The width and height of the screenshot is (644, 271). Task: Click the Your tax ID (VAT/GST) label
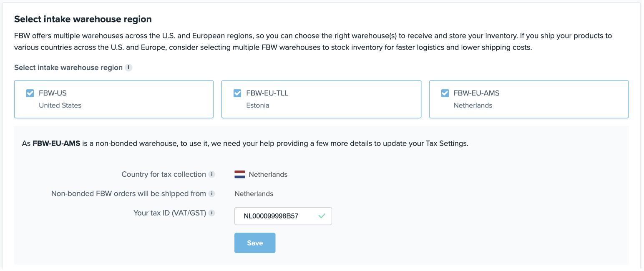click(170, 213)
